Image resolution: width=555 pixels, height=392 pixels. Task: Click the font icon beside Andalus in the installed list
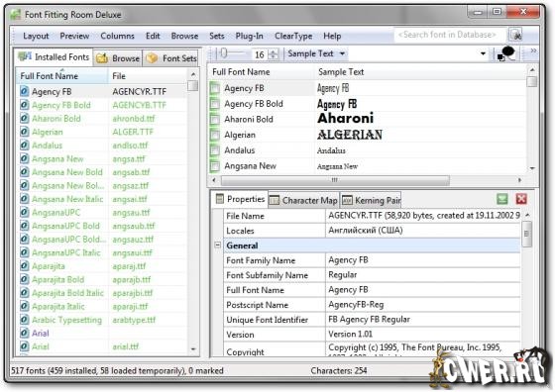tap(24, 146)
